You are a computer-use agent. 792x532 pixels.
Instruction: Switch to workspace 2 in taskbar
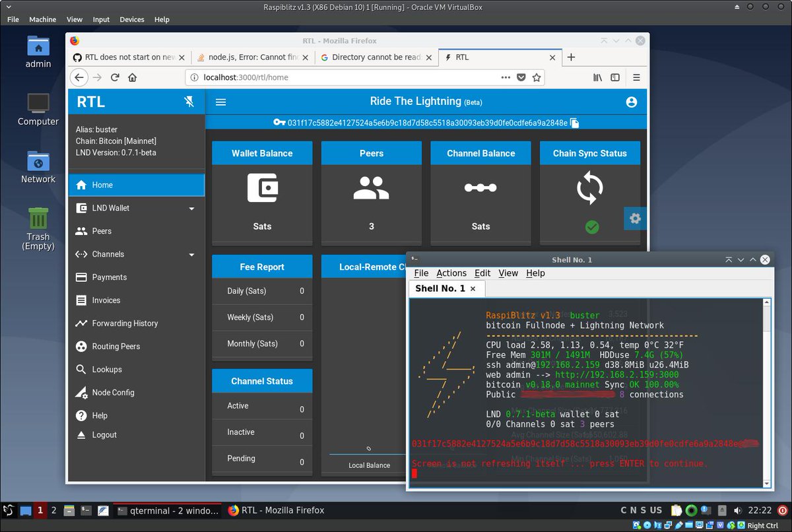54,510
